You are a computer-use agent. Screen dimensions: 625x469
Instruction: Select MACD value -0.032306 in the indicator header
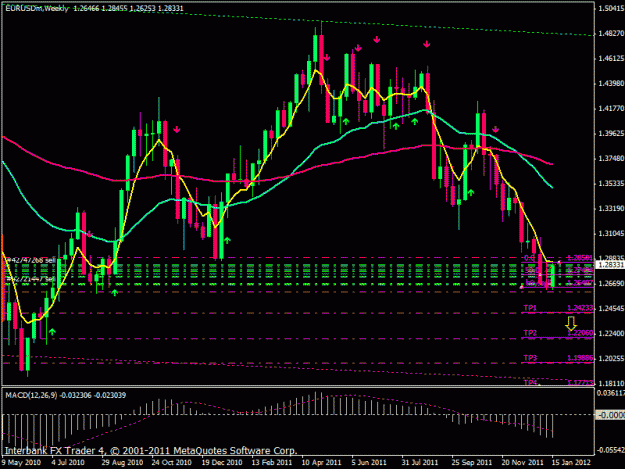(76, 395)
